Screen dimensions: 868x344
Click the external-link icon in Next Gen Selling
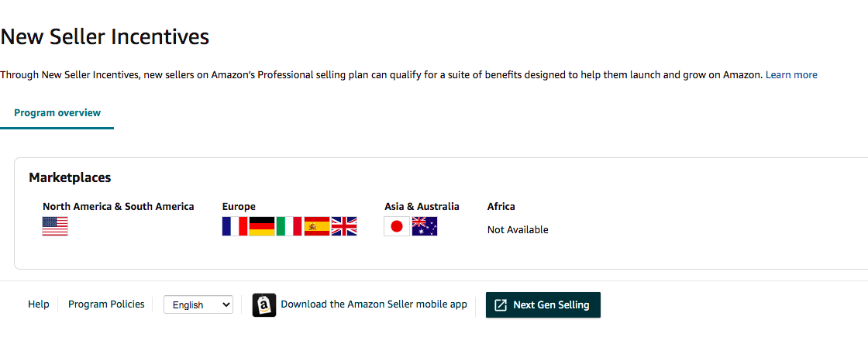501,304
